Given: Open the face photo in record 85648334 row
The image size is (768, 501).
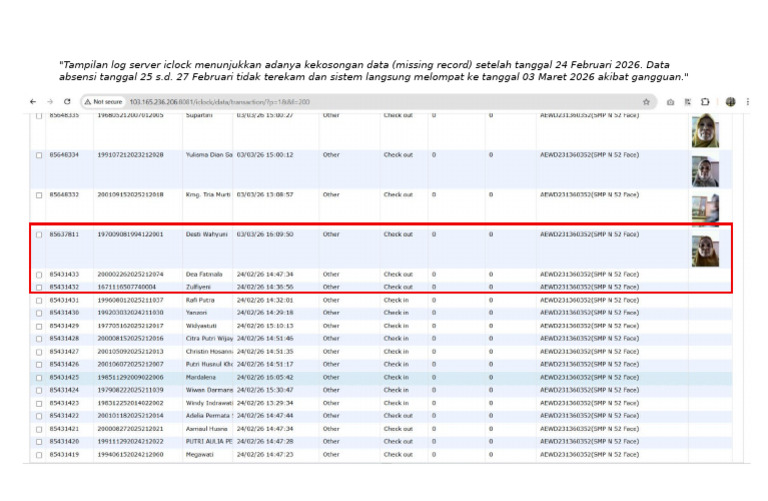Looking at the screenshot, I should [x=705, y=170].
